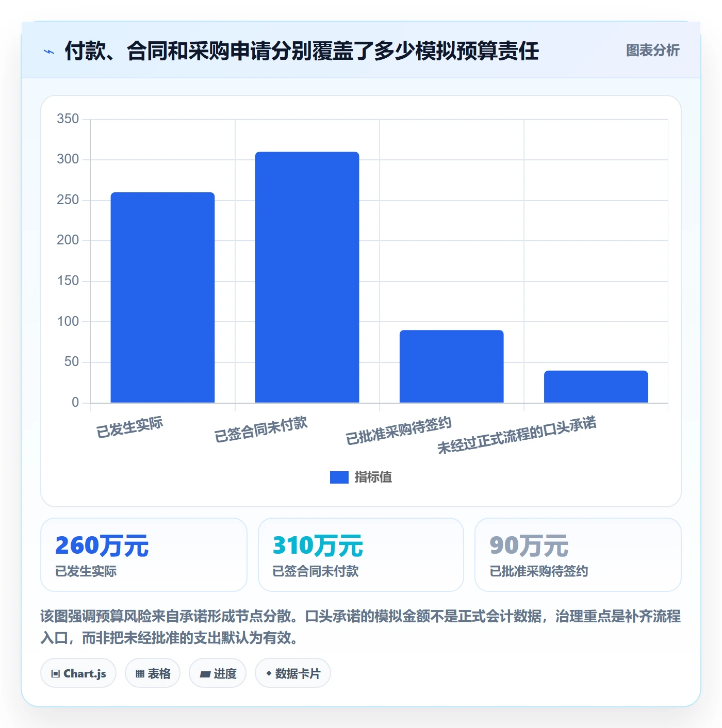Click the 数据卡片 tag chip
This screenshot has width=722, height=728.
pos(293,673)
